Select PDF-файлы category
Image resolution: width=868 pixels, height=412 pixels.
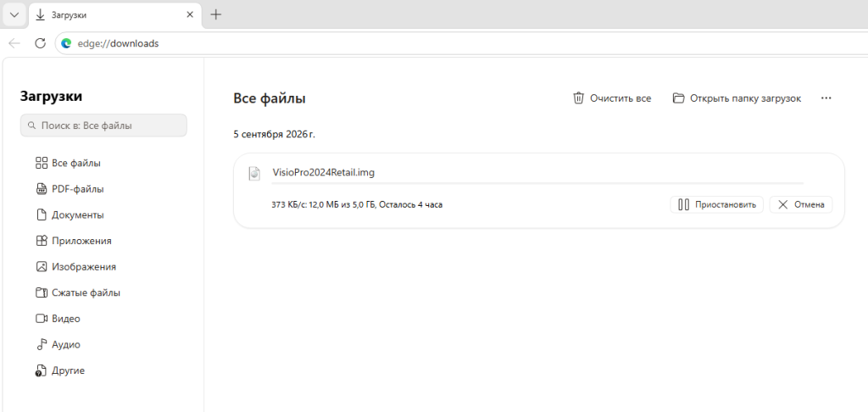pyautogui.click(x=70, y=189)
